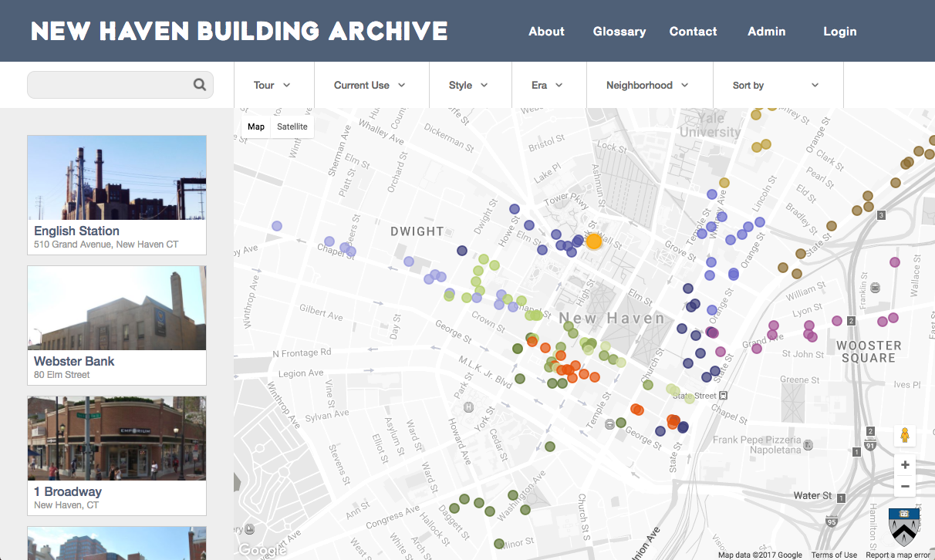This screenshot has width=935, height=560.
Task: Open the English Station building thumbnail
Action: (x=116, y=178)
